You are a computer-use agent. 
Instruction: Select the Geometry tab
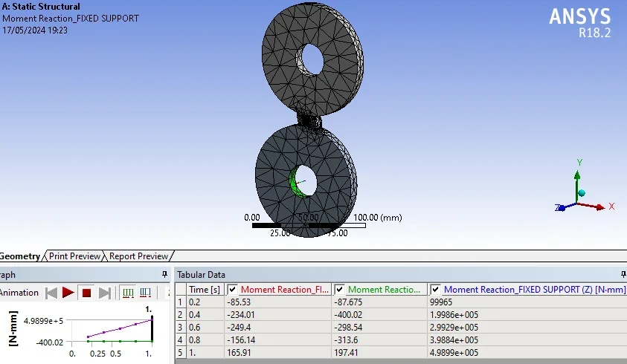pyautogui.click(x=19, y=256)
